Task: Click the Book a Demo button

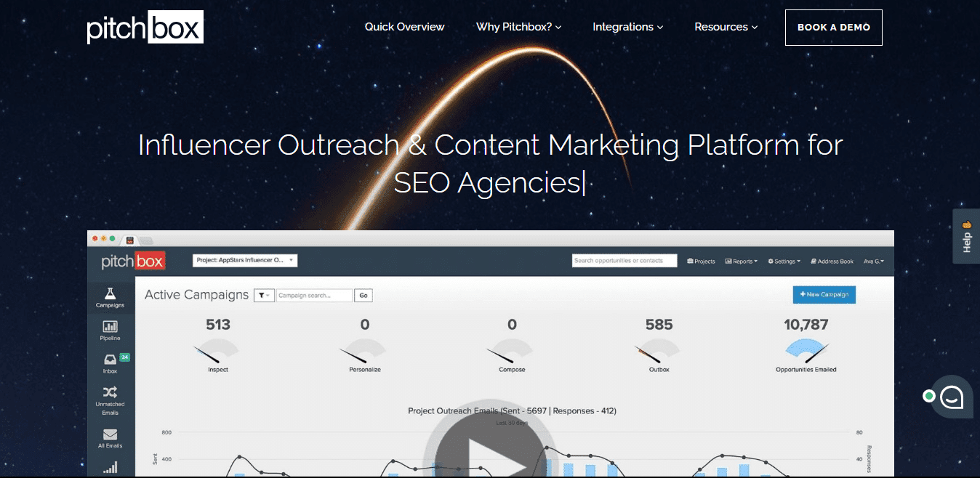Action: point(834,28)
